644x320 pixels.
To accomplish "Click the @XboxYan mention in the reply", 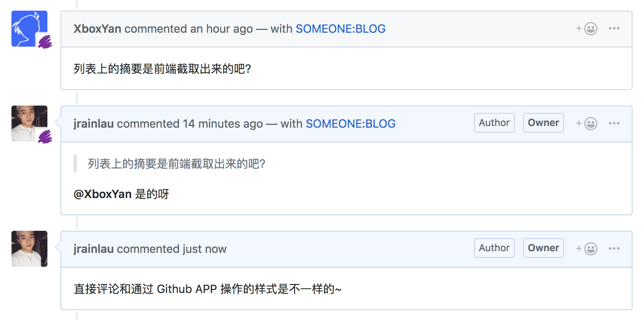I will click(103, 194).
